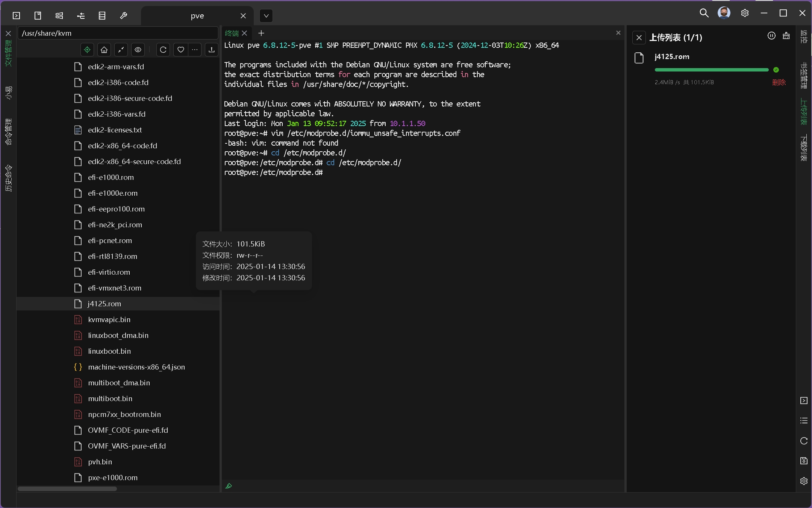Click the heart favorite path icon
This screenshot has height=508, width=812.
pyautogui.click(x=181, y=50)
